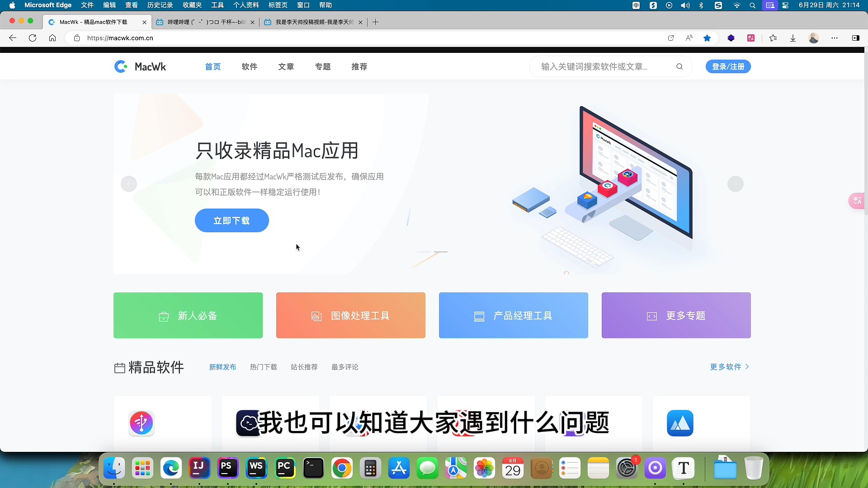The width and height of the screenshot is (868, 488).
Task: Select the 首页 nav item
Action: pos(213,66)
